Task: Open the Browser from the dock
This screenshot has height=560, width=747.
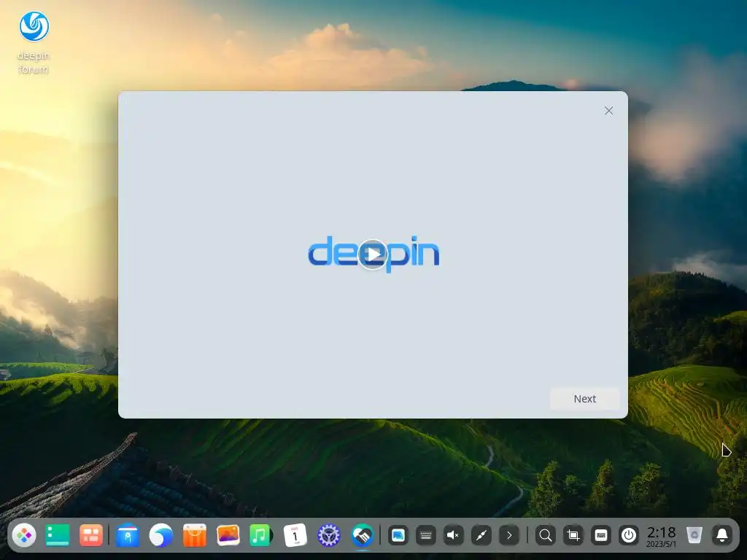Action: tap(161, 535)
